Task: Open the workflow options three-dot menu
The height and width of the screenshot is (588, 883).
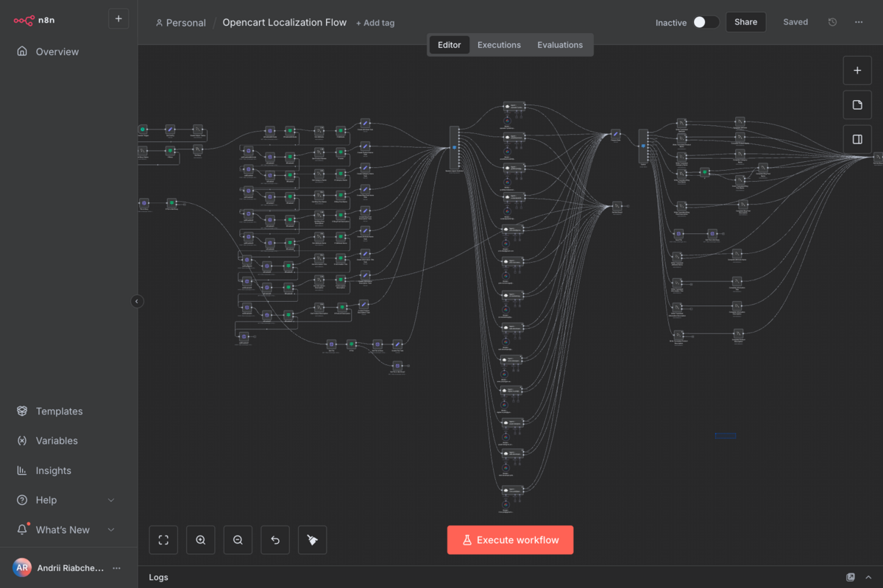Action: tap(859, 22)
